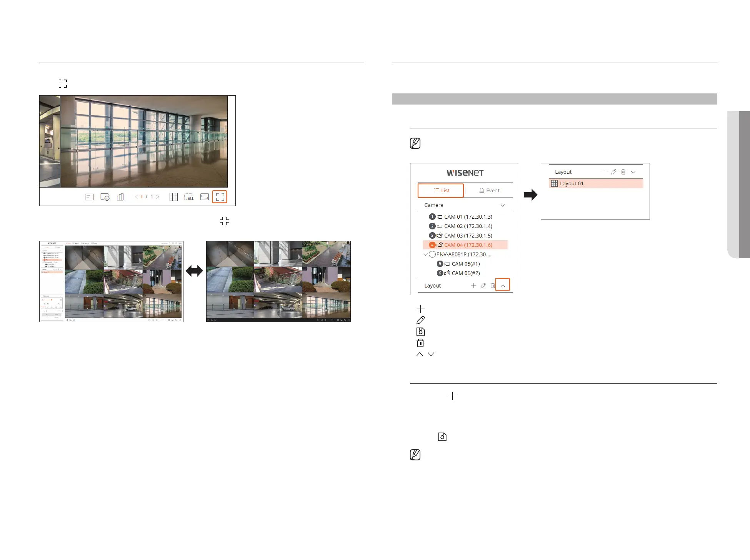This screenshot has width=750, height=560.
Task: Go to next page arrow in pager
Action: pyautogui.click(x=158, y=197)
